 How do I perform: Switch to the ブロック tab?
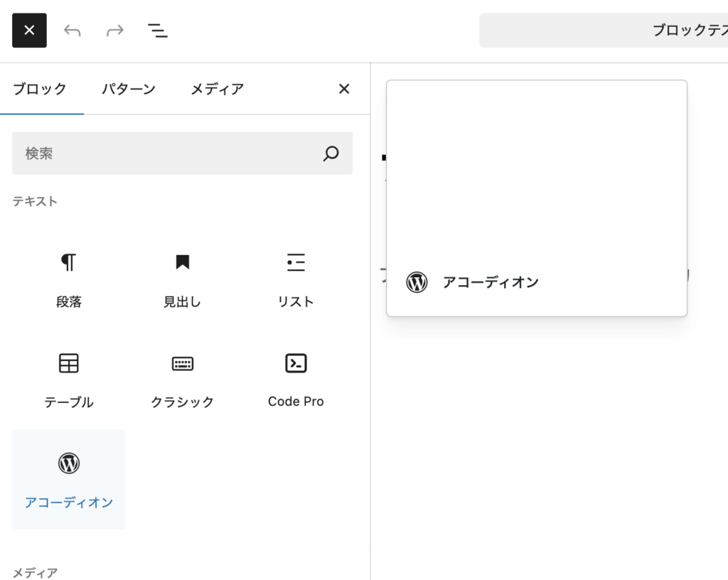coord(40,89)
